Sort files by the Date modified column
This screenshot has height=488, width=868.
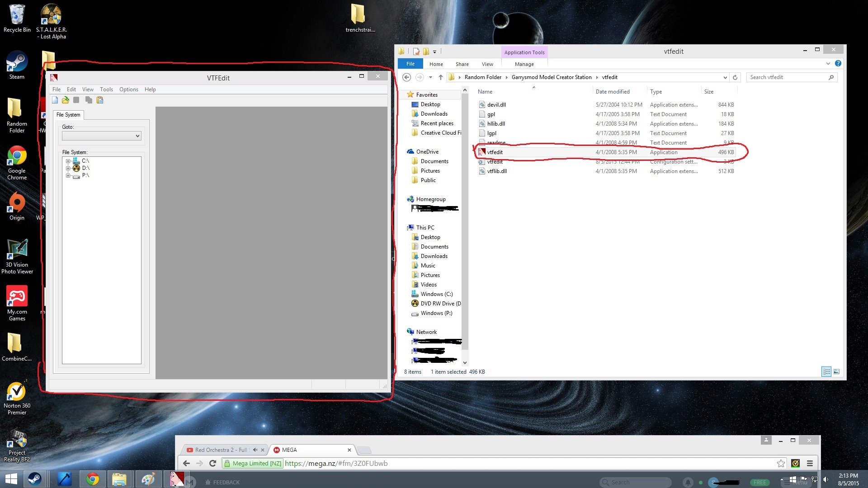tap(612, 92)
